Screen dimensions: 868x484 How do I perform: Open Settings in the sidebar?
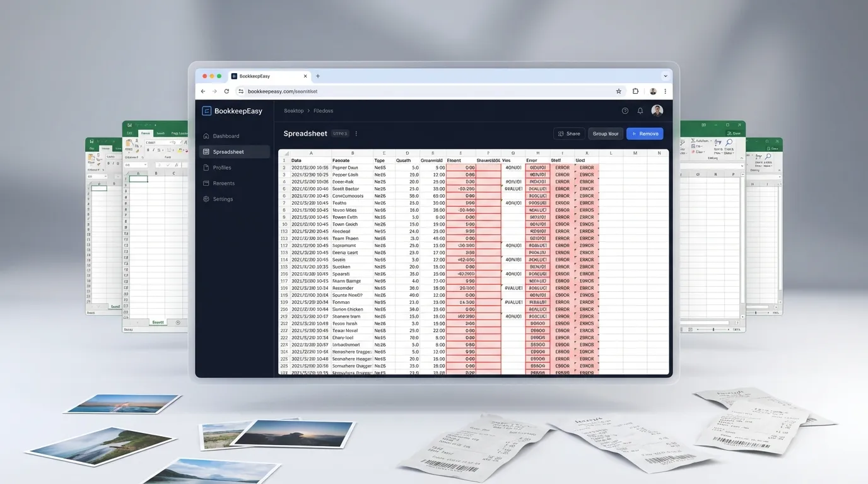click(223, 199)
